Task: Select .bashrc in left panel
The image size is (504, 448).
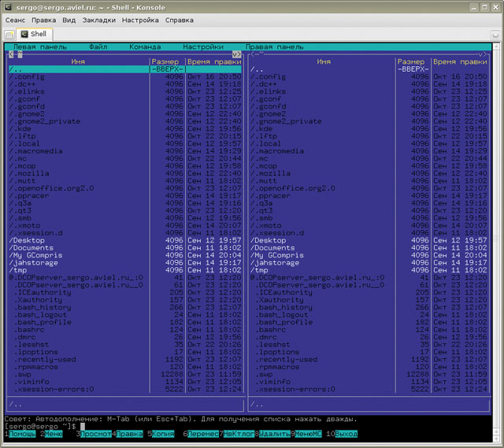Action: tap(125, 330)
